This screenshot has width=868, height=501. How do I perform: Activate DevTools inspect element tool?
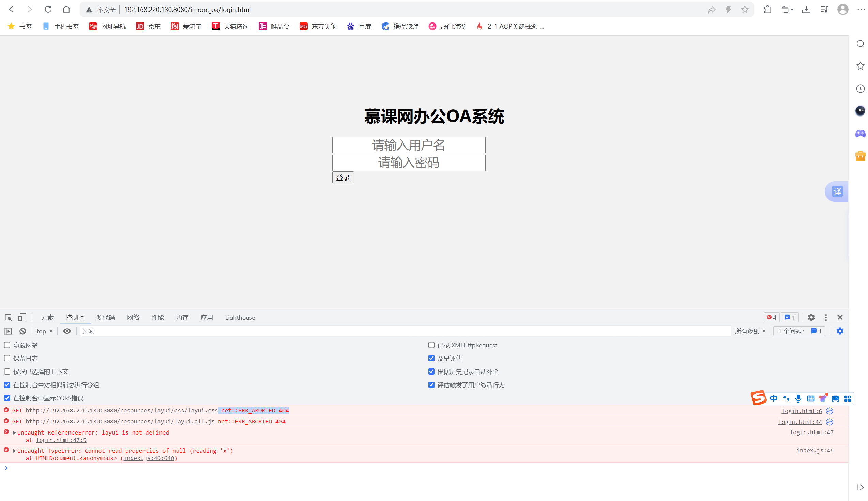click(9, 317)
